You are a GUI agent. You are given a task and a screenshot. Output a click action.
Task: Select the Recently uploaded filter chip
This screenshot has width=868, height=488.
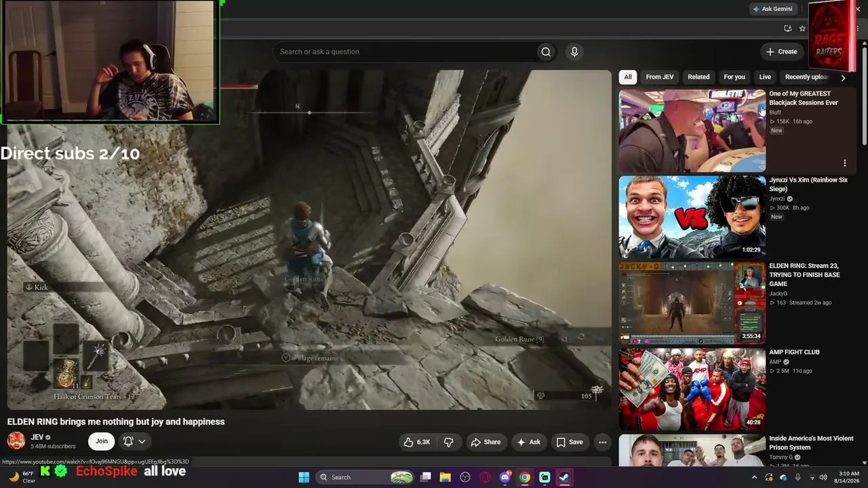click(x=807, y=77)
